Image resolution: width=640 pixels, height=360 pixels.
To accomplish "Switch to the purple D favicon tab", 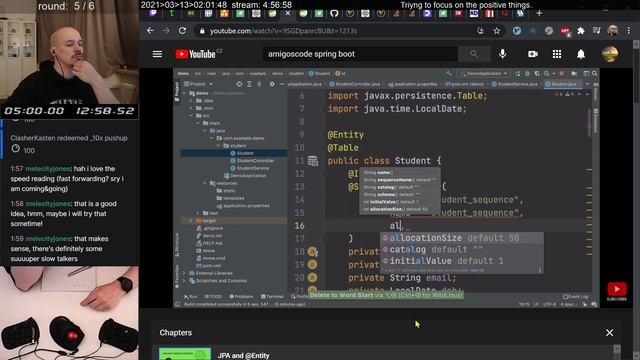I will (427, 13).
